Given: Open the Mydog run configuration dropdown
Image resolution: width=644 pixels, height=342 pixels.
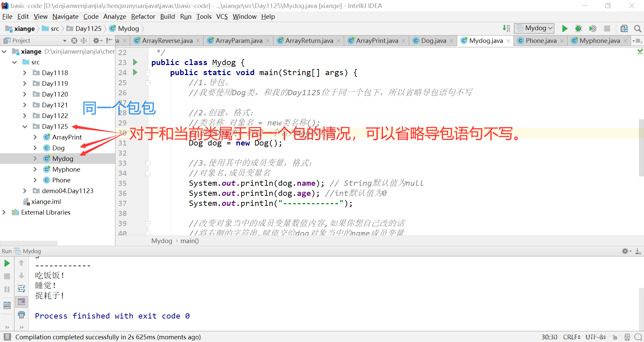Looking at the screenshot, I should click(x=534, y=28).
